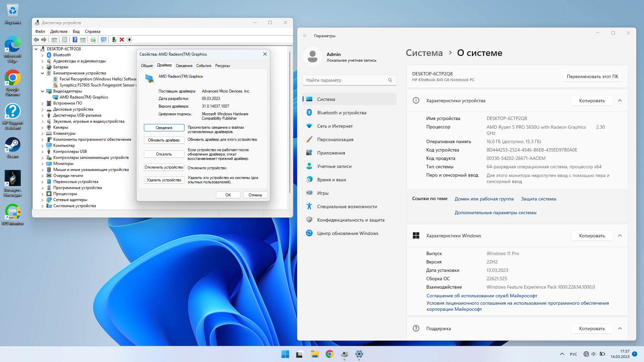Click Обновить драйвер button
The width and height of the screenshot is (644, 362).
click(x=164, y=140)
